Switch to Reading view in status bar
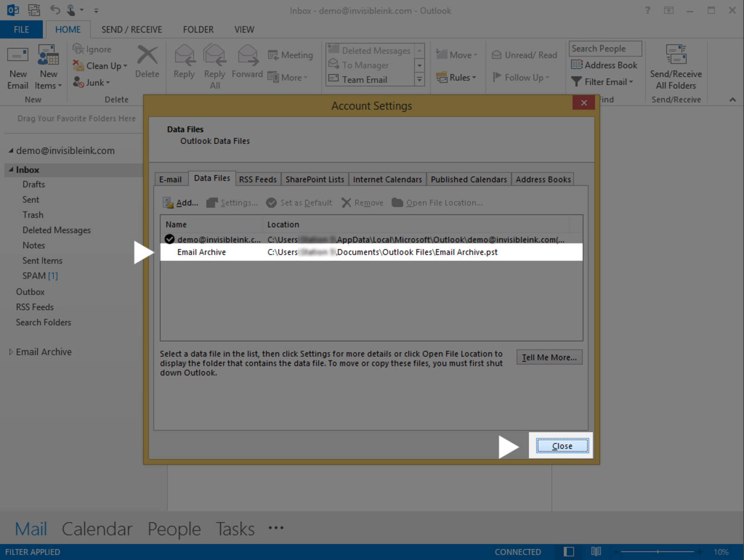This screenshot has width=744, height=560. [x=596, y=552]
